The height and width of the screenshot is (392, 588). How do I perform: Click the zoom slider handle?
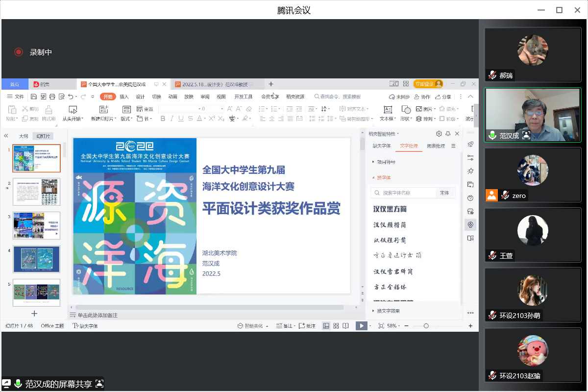coord(426,326)
